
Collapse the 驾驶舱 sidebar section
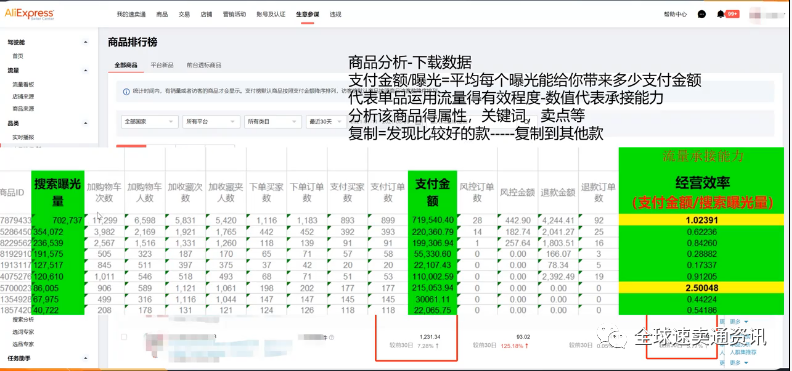coord(85,42)
